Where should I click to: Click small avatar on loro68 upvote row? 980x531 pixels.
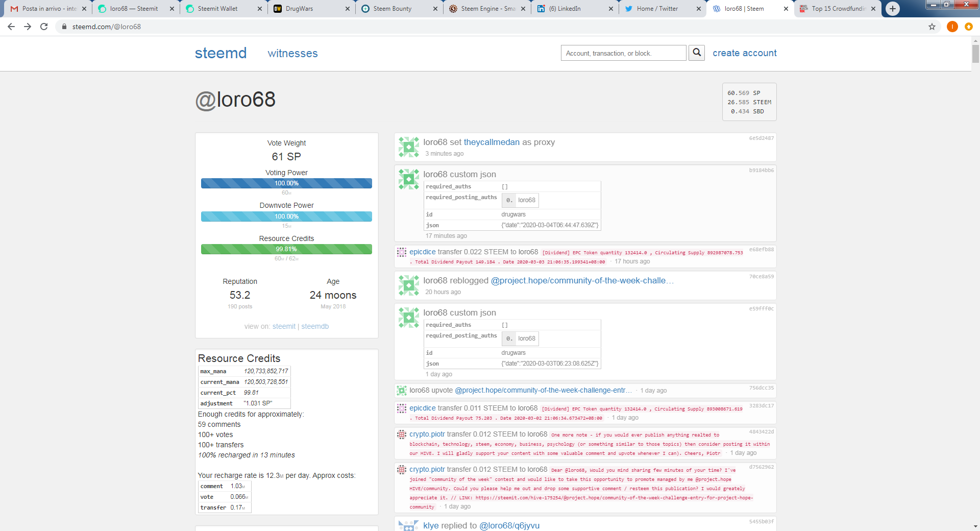pyautogui.click(x=402, y=391)
